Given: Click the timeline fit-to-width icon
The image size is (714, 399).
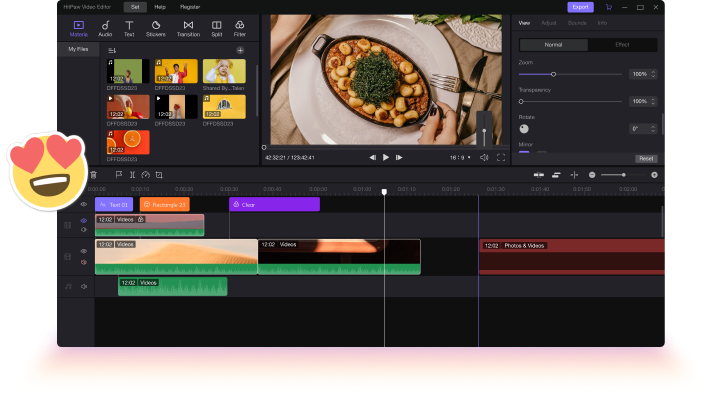Looking at the screenshot, I should 556,175.
